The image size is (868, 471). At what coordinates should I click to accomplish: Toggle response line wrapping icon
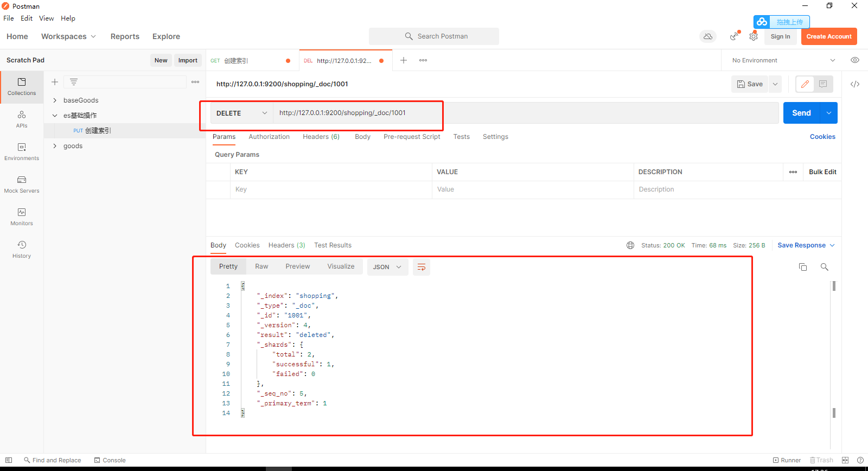point(422,267)
